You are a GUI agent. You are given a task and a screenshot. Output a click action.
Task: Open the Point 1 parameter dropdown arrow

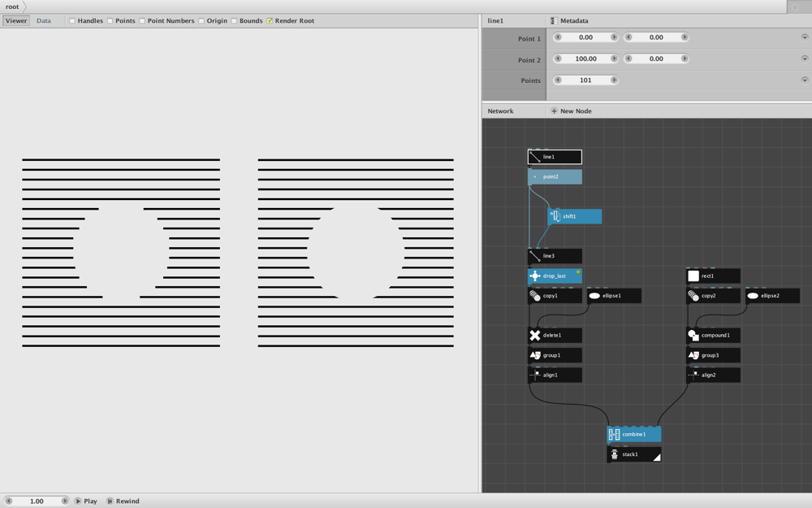click(x=804, y=37)
